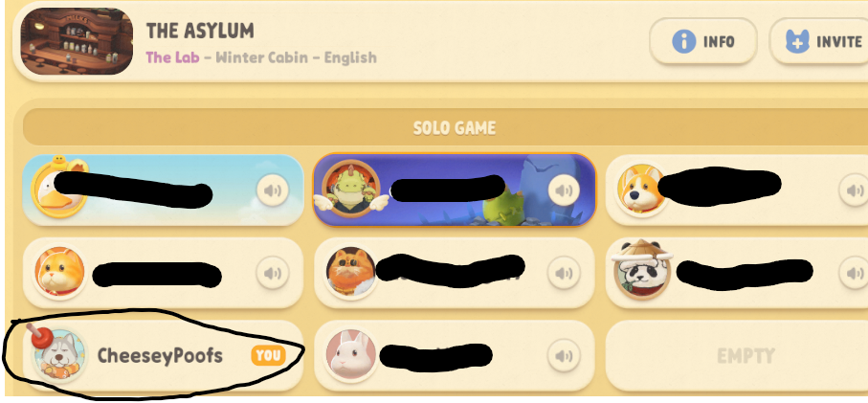Click the INFO button
The width and height of the screenshot is (868, 403).
pos(703,41)
